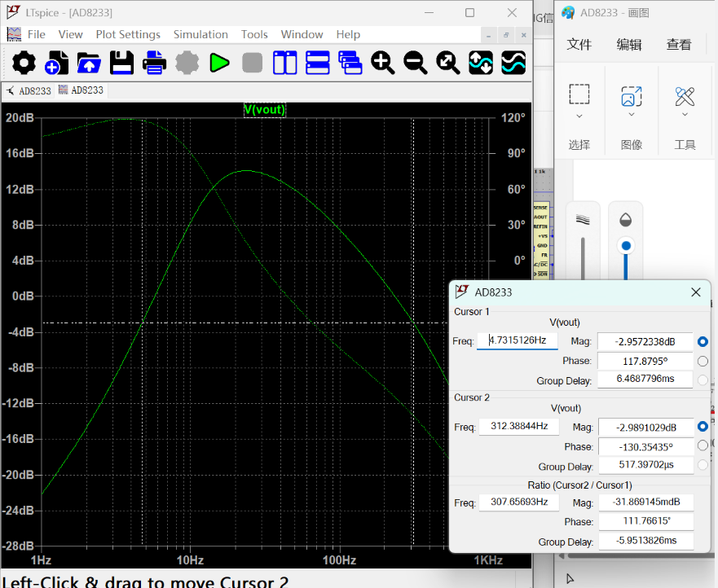The image size is (718, 588).
Task: Click Ratio Freq field 307.65693Hz
Action: click(519, 502)
